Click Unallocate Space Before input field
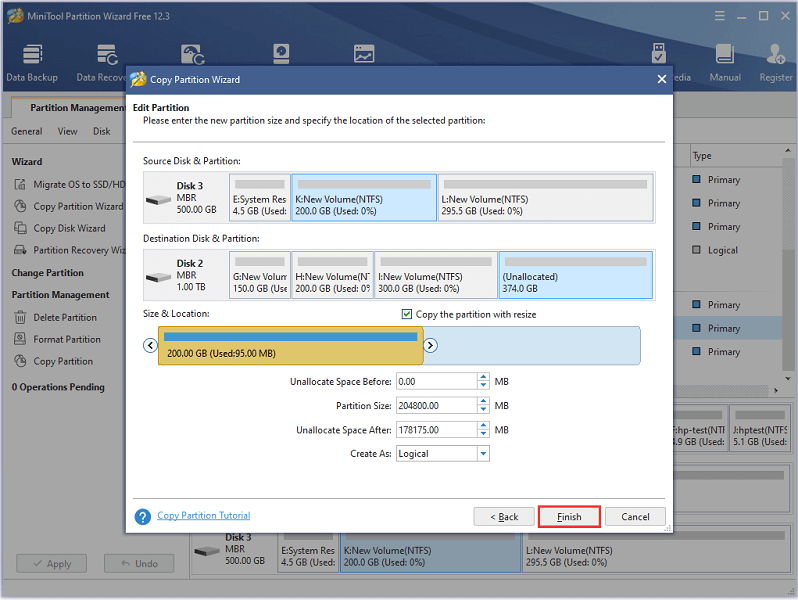 point(437,381)
